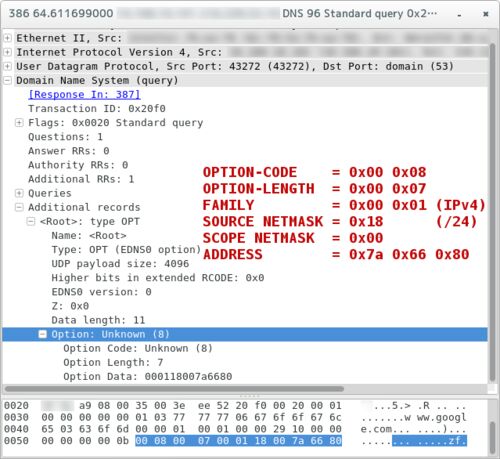Select the Transaction ID: 0x20f0 field

97,109
